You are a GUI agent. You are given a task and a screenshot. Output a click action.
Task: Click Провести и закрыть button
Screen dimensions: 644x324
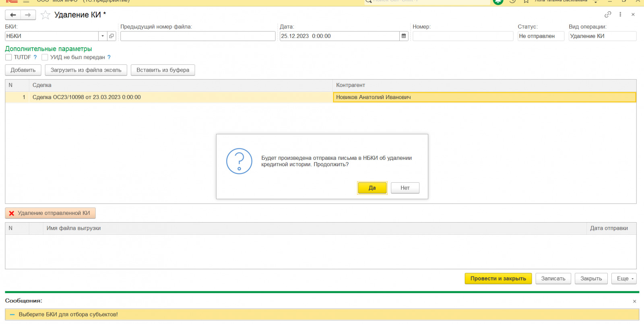pyautogui.click(x=498, y=279)
